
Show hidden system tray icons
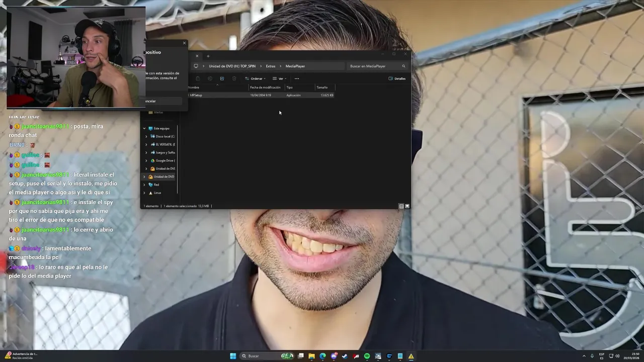click(584, 356)
